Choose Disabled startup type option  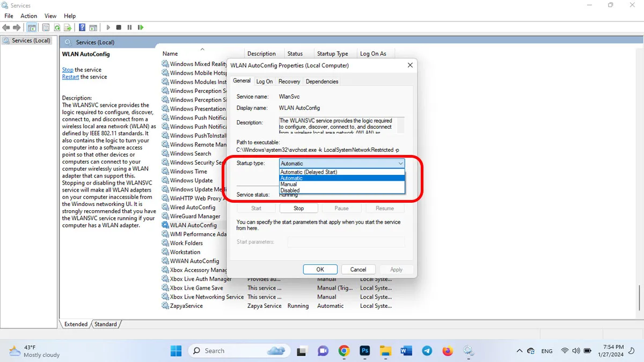[x=342, y=190]
